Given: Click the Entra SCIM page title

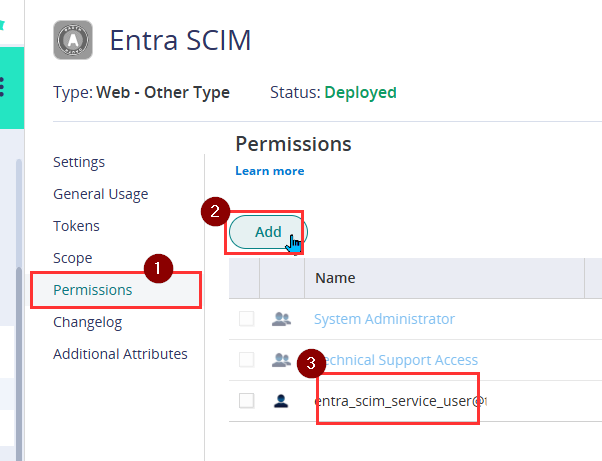Looking at the screenshot, I should click(x=180, y=40).
